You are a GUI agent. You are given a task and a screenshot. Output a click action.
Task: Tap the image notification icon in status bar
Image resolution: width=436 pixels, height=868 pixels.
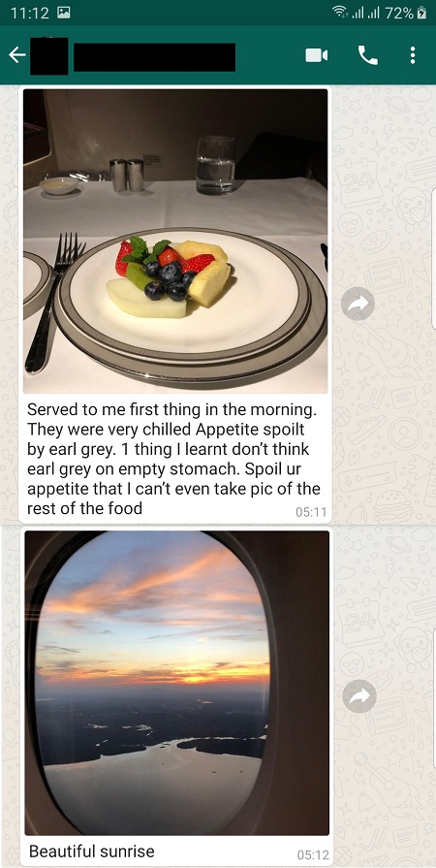[x=64, y=13]
